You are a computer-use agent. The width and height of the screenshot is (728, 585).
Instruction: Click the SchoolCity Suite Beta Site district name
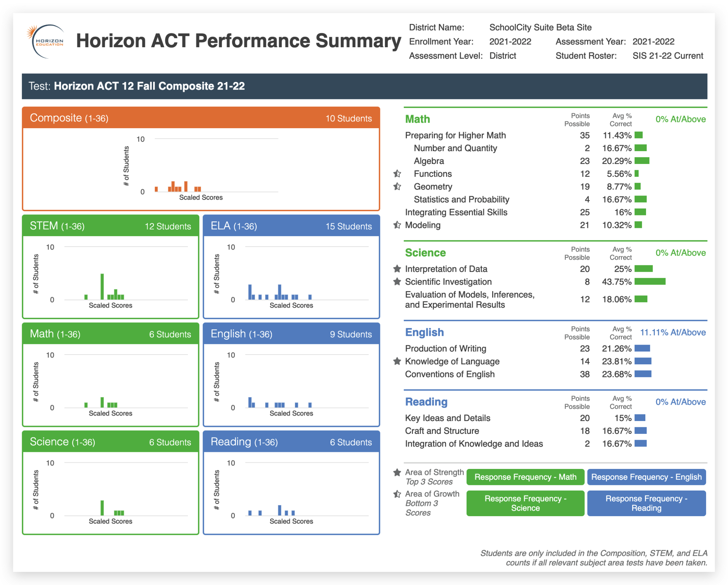pos(540,27)
